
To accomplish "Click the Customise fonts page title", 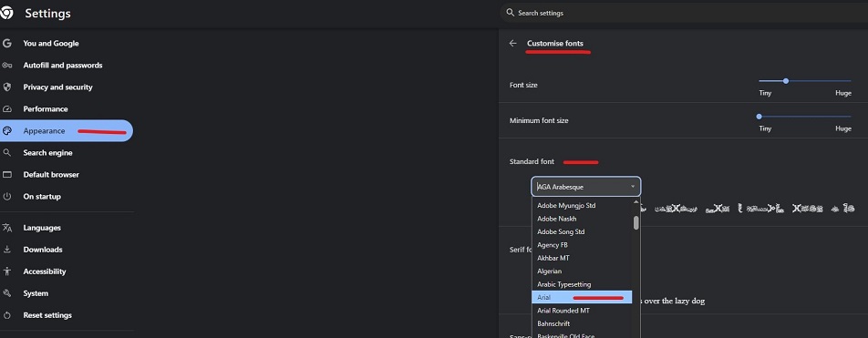I will pyautogui.click(x=554, y=43).
